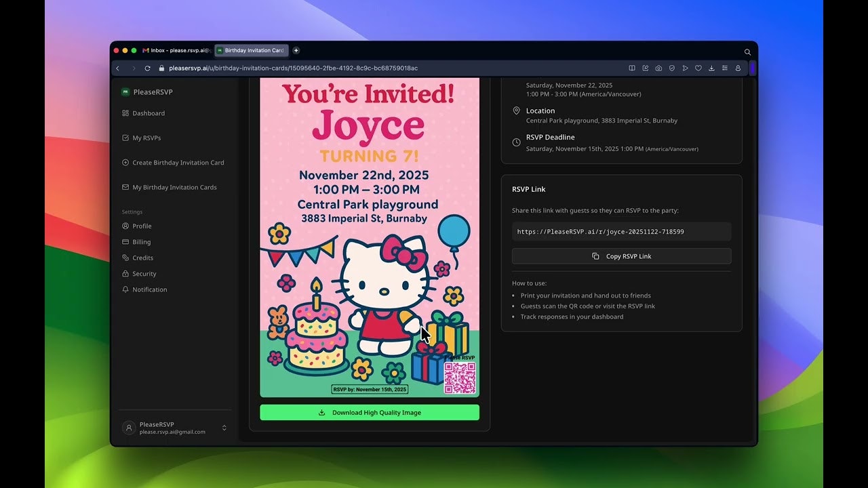The width and height of the screenshot is (868, 488).
Task: Click the heart bookmark icon in toolbar
Action: (698, 68)
